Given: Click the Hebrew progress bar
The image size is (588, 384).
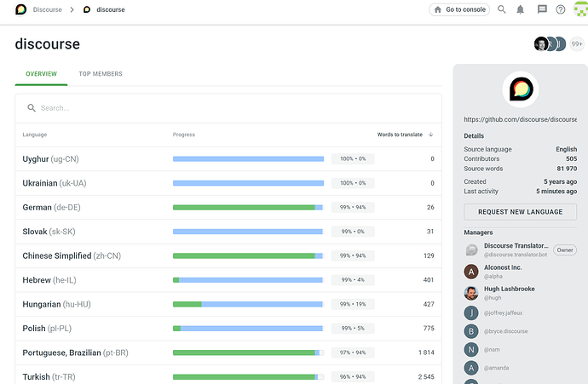Looking at the screenshot, I should [248, 280].
